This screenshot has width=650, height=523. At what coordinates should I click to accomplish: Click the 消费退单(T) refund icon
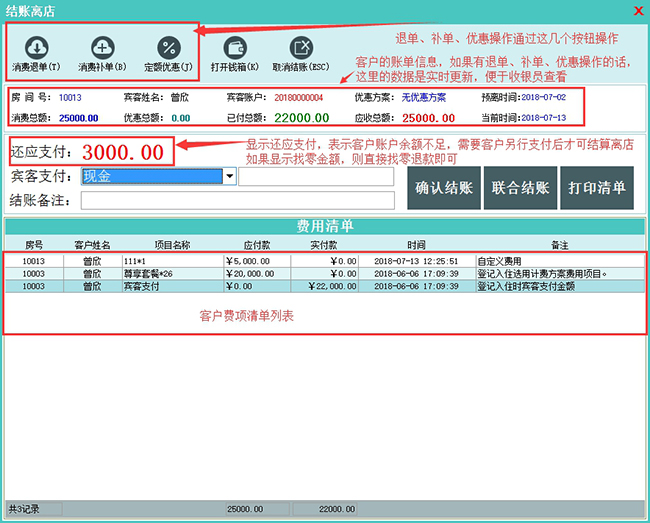pos(37,48)
